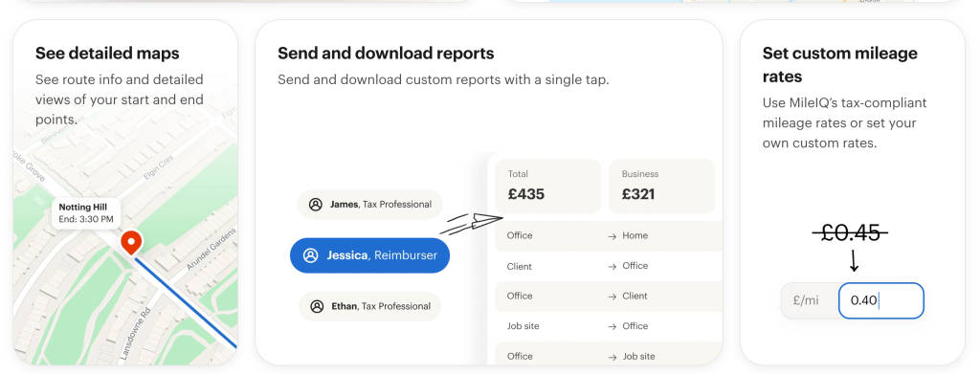
Task: Select the Jessica, Reimburser recipient pill
Action: click(x=370, y=255)
